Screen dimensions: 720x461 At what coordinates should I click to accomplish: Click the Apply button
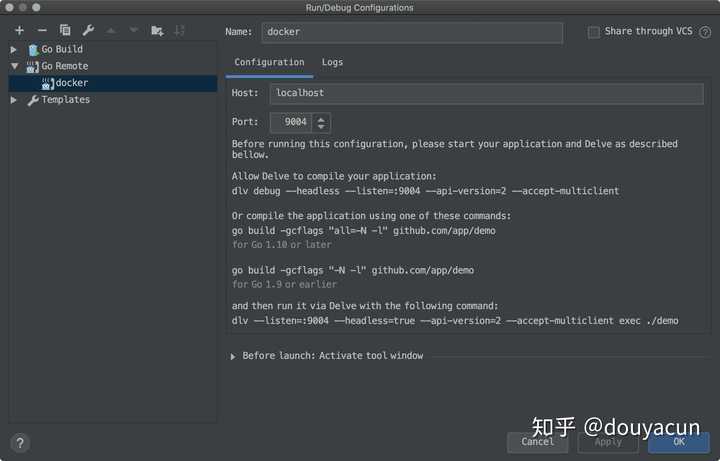(608, 442)
